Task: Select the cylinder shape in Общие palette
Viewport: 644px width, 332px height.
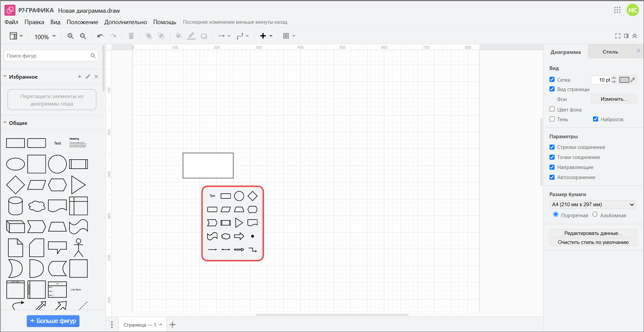Action: (x=15, y=206)
